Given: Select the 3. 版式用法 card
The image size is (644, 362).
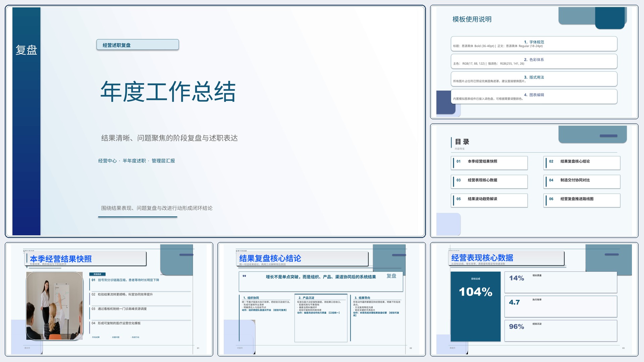Looking at the screenshot, I should (x=534, y=79).
